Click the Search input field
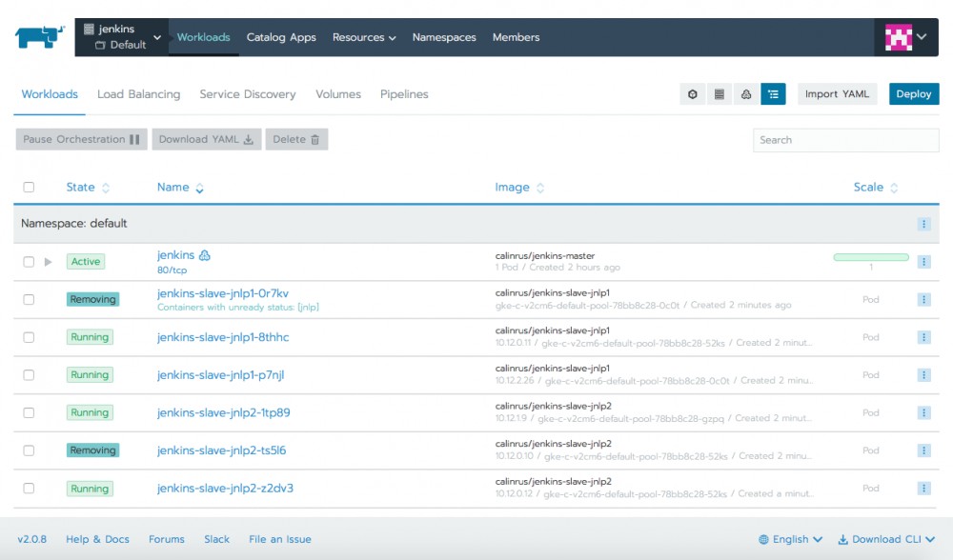 [x=845, y=140]
